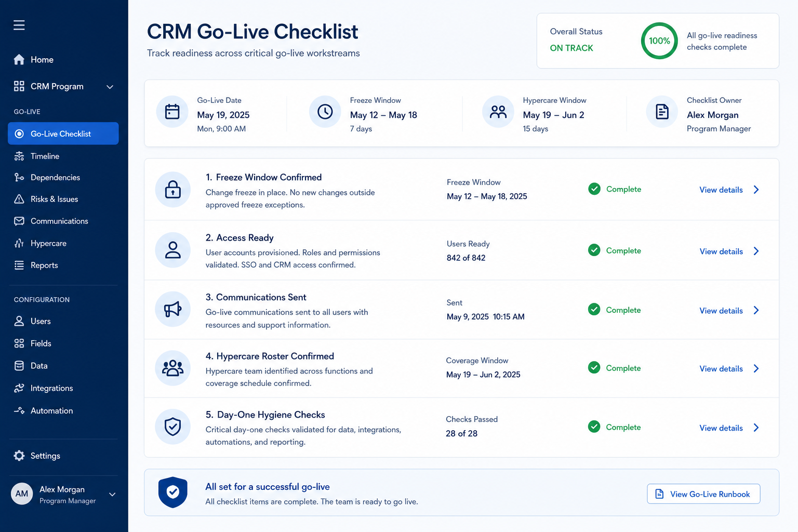
Task: Click the Hypercare Window people icon
Action: 498,112
